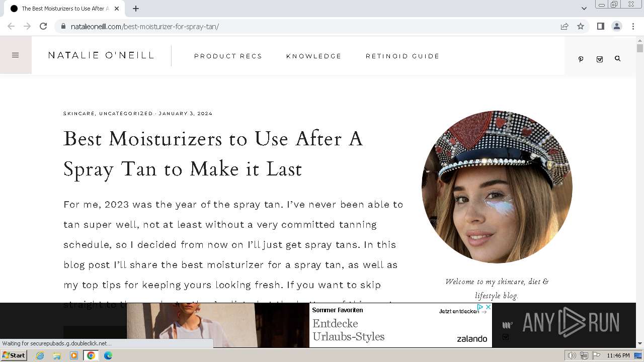Click the network tray icon
This screenshot has width=644, height=362.
(x=584, y=355)
